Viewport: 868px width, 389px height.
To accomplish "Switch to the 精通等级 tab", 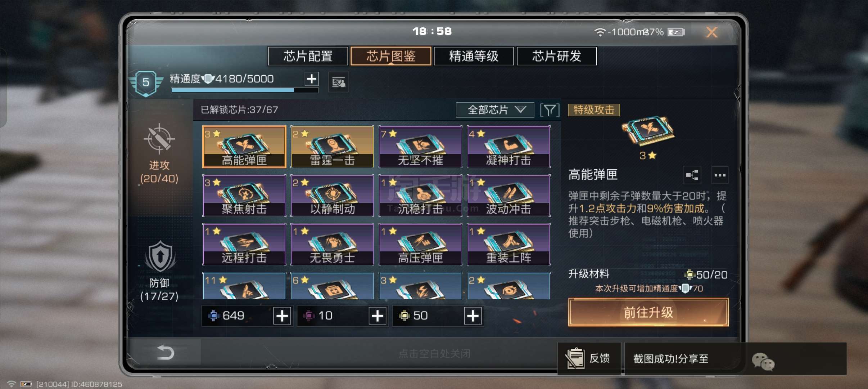I will click(x=474, y=56).
